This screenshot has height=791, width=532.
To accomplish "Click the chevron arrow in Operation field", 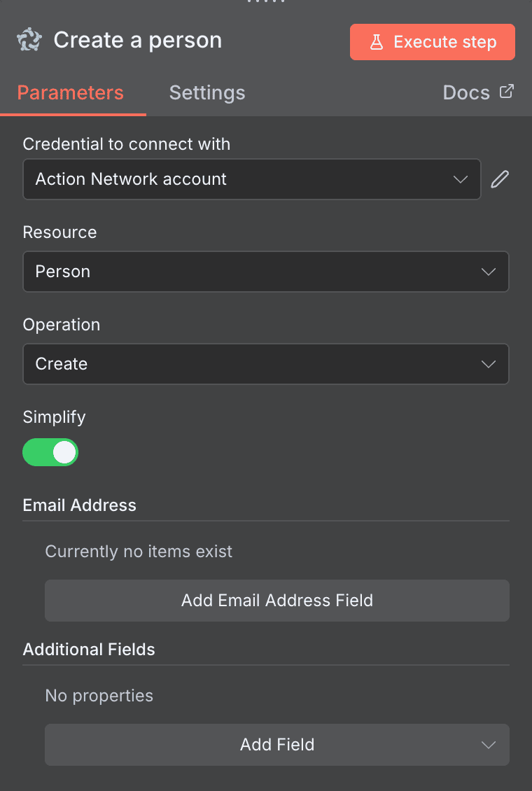I will [x=489, y=364].
